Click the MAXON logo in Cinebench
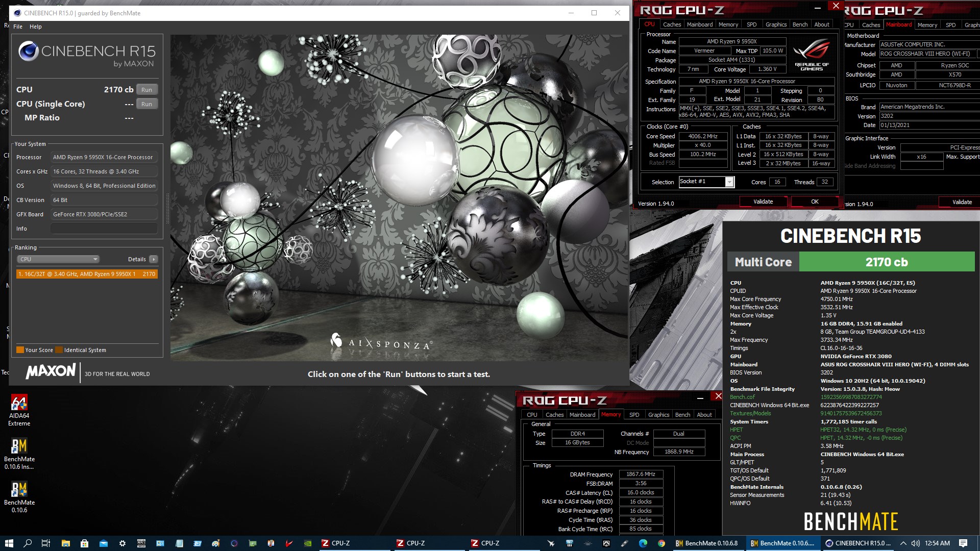Image resolution: width=980 pixels, height=551 pixels. pos(51,371)
